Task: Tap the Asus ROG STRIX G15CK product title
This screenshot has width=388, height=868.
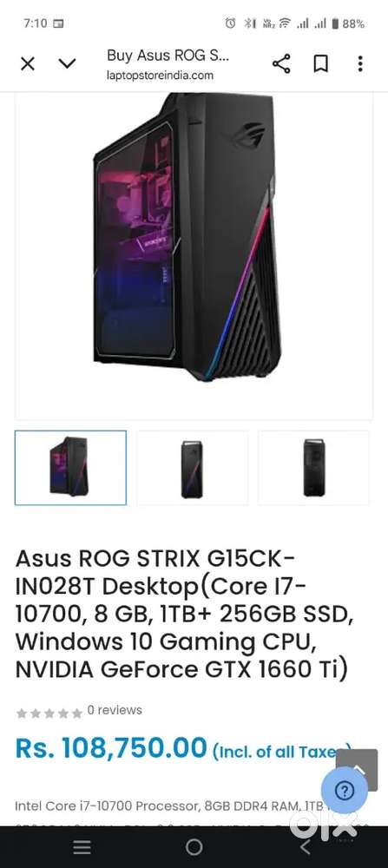Action: click(182, 615)
